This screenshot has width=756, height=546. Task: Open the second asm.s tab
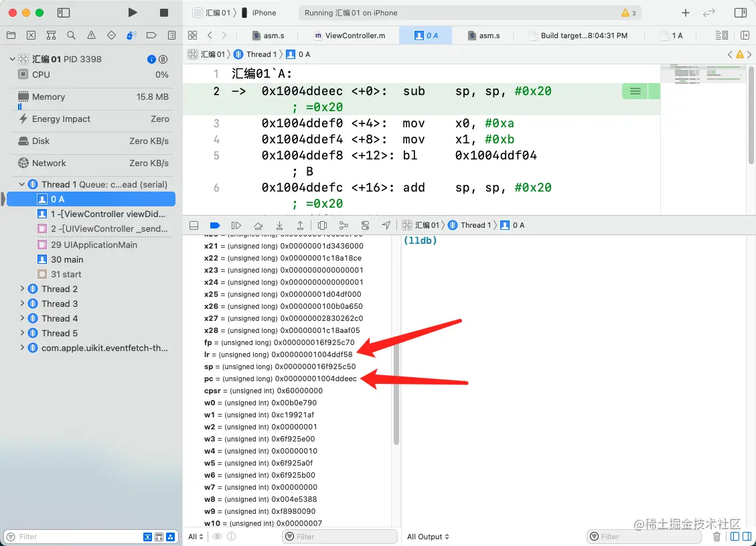click(484, 36)
